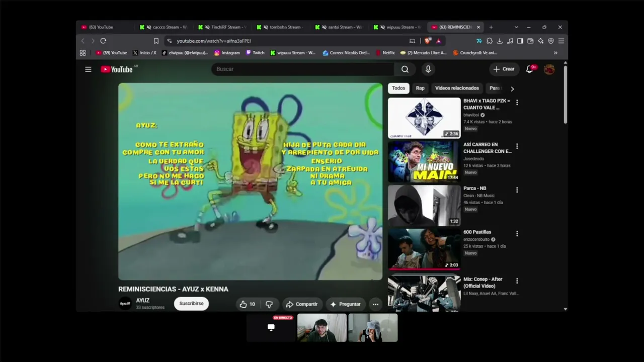Open options for ASÍ CARREO EN CHALLENGER video
Viewport: 644px width, 362px height.
[x=517, y=146]
